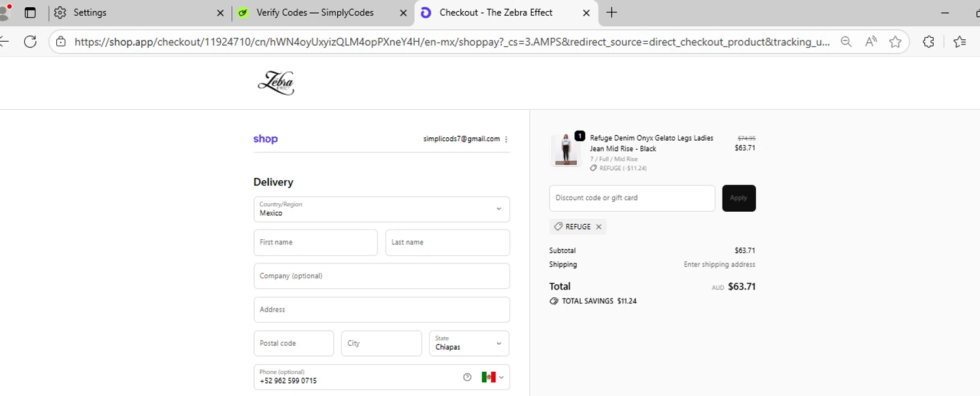Screen dimensions: 980x396
Task: Click the Apply discount button
Action: point(739,198)
